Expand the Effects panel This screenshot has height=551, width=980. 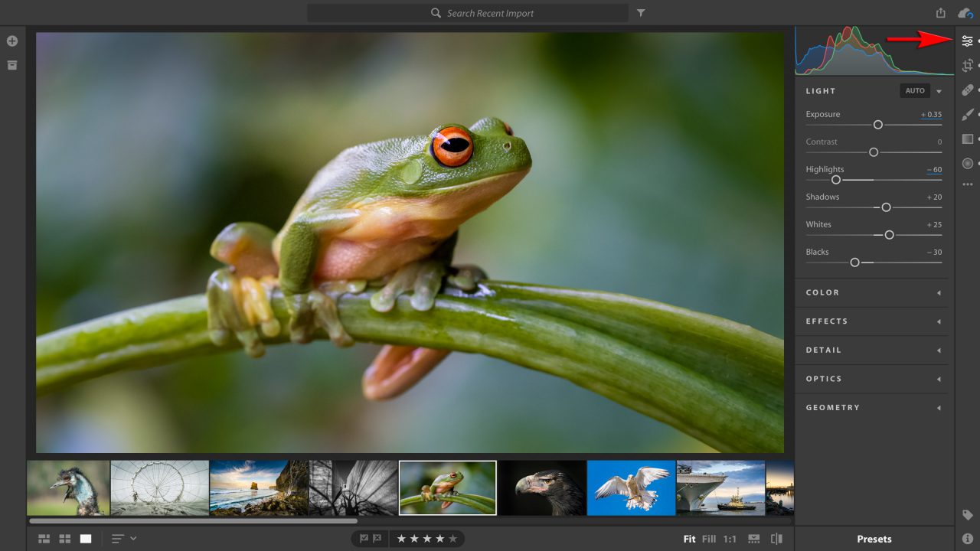872,321
